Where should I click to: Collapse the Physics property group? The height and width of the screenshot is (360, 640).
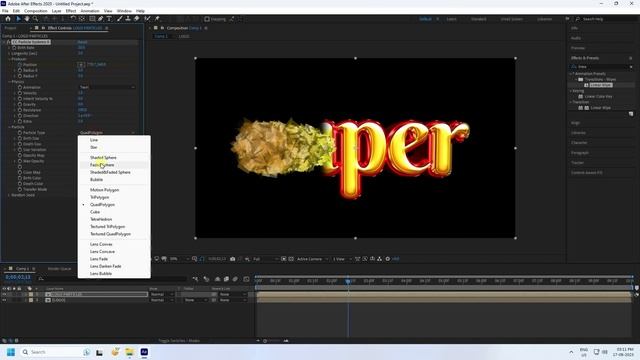point(9,82)
